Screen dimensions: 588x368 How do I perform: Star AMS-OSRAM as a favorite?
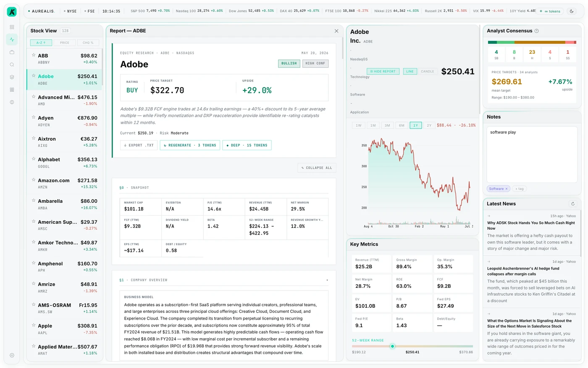click(x=33, y=305)
